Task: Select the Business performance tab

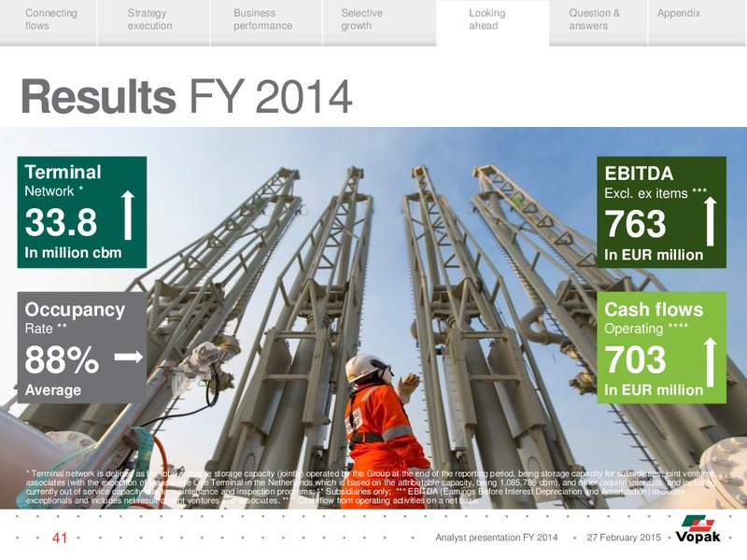Action: tap(266, 22)
